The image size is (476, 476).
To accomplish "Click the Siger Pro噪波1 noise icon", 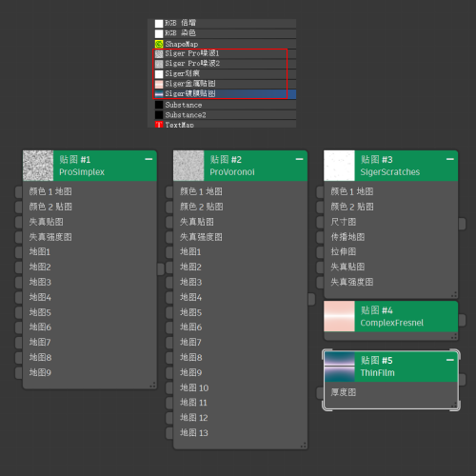I will pyautogui.click(x=159, y=54).
